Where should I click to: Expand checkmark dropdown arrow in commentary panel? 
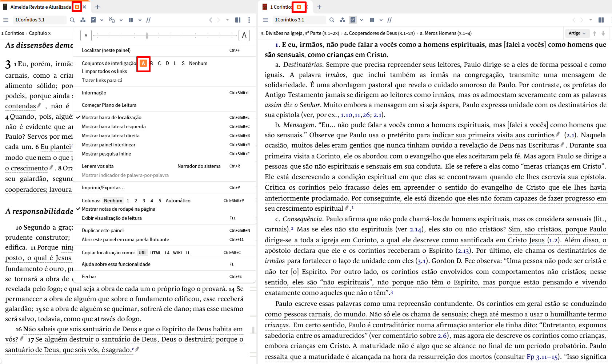(361, 20)
